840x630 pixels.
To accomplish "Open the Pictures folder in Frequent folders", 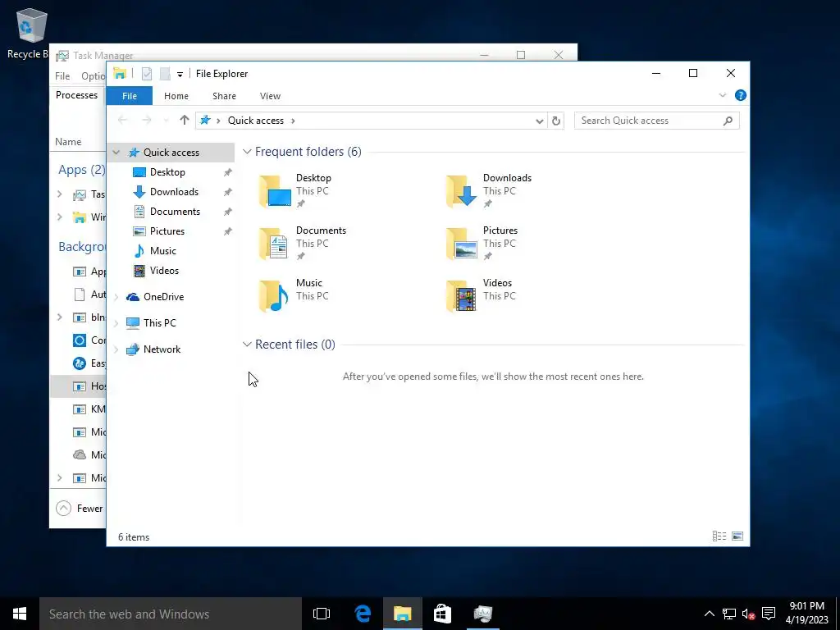I will tap(482, 243).
